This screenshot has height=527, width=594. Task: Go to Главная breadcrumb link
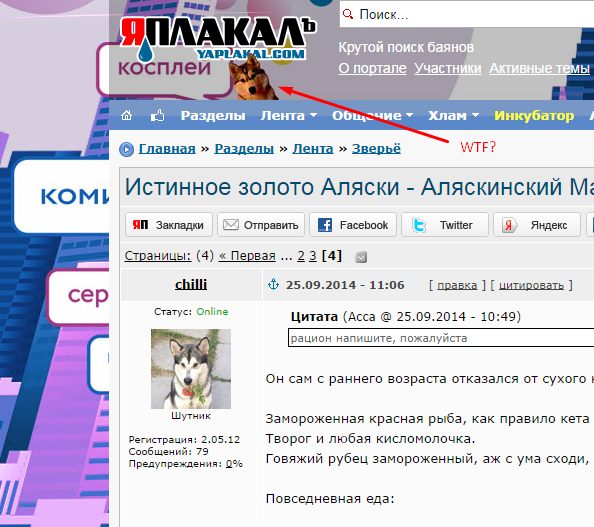[167, 149]
